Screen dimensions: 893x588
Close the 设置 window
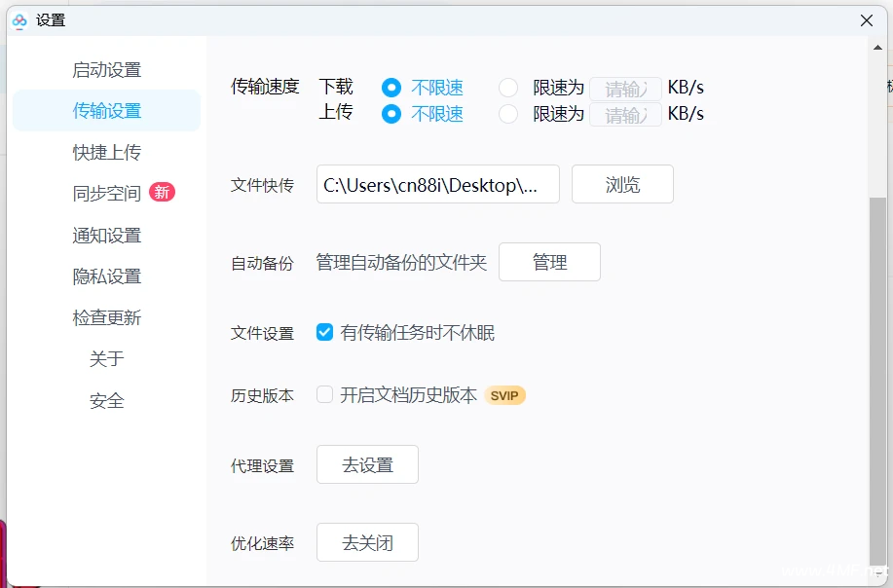pyautogui.click(x=867, y=20)
